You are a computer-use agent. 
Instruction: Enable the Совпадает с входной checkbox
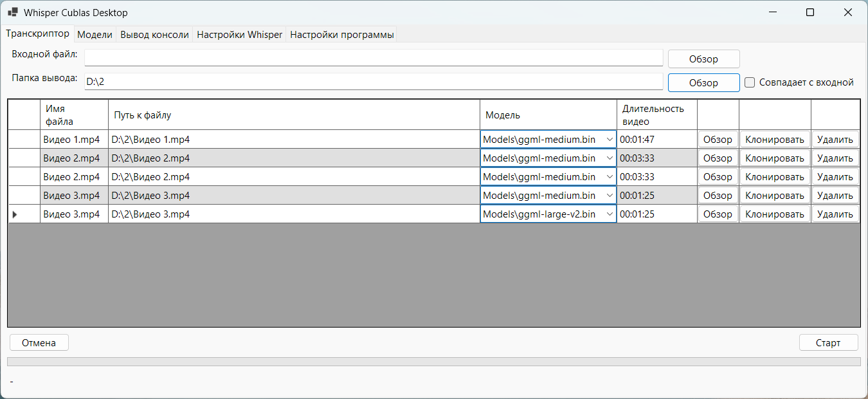pyautogui.click(x=750, y=82)
